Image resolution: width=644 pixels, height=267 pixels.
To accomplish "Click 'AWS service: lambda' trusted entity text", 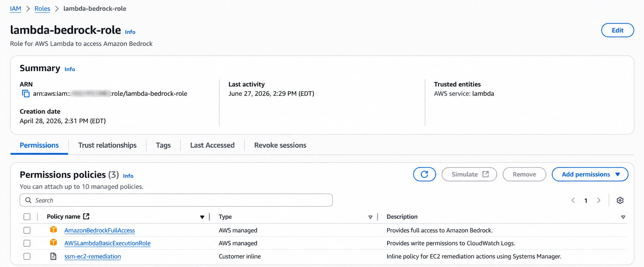I will coord(464,94).
